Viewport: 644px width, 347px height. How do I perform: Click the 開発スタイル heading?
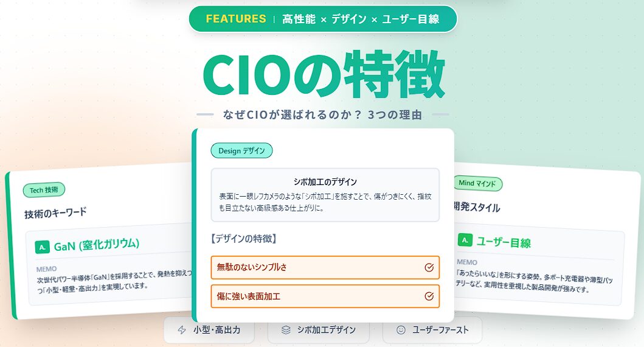477,207
